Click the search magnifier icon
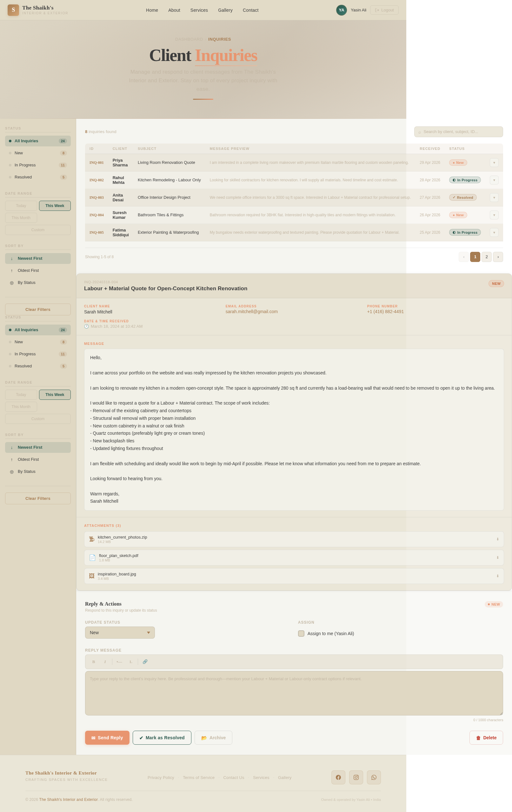Image resolution: width=512 pixels, height=812 pixels. click(420, 132)
